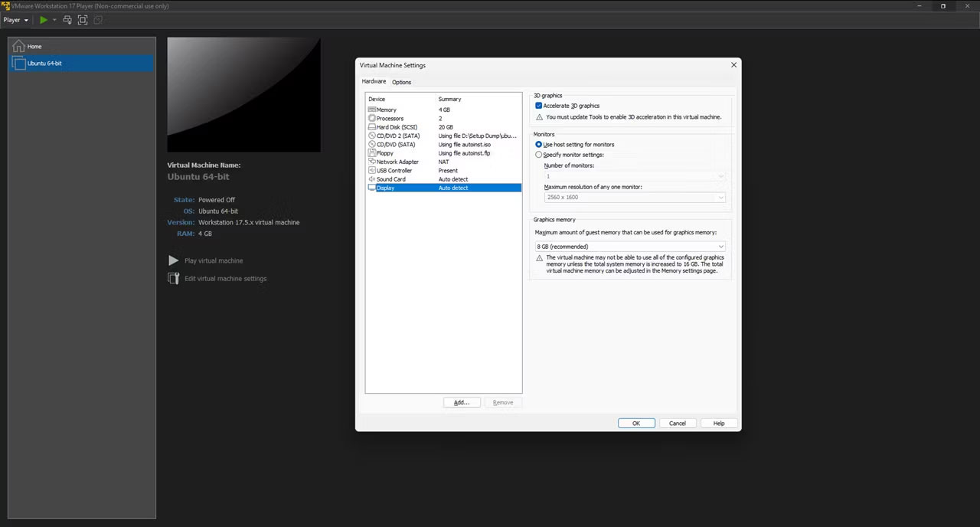Screen dimensions: 980x527
Task: Click the Powered Off state text
Action: click(217, 200)
